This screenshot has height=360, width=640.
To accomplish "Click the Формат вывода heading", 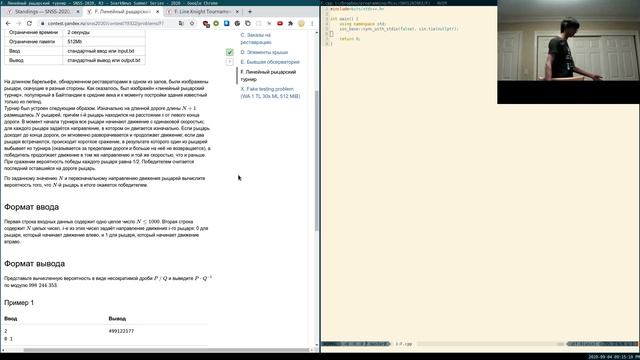I will point(34,264).
